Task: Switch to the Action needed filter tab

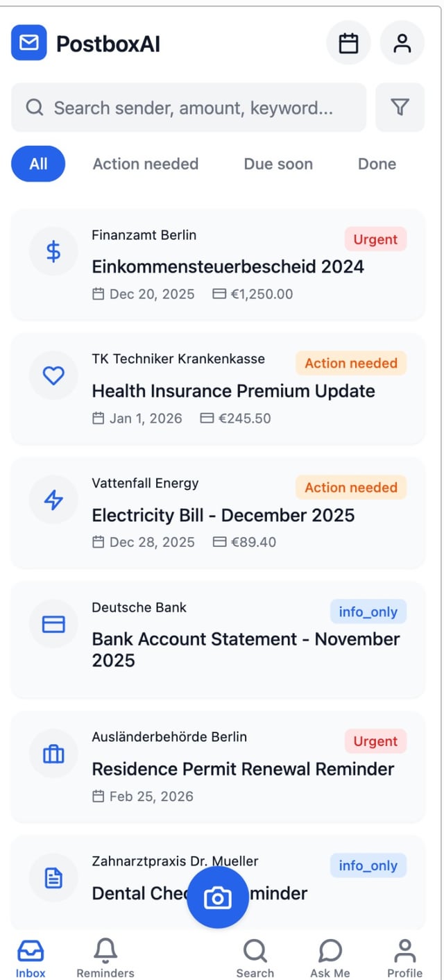Action: tap(146, 164)
